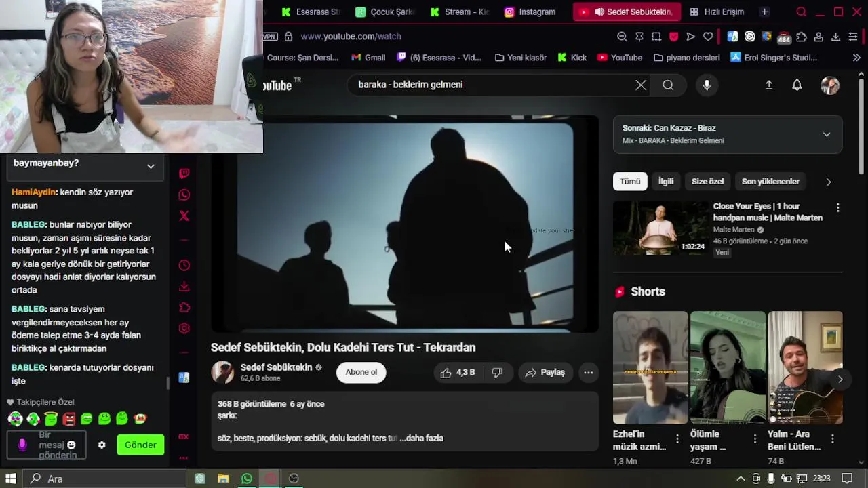Open WhatsApp in the Opera GX sidebar
The image size is (868, 488).
pos(184,195)
